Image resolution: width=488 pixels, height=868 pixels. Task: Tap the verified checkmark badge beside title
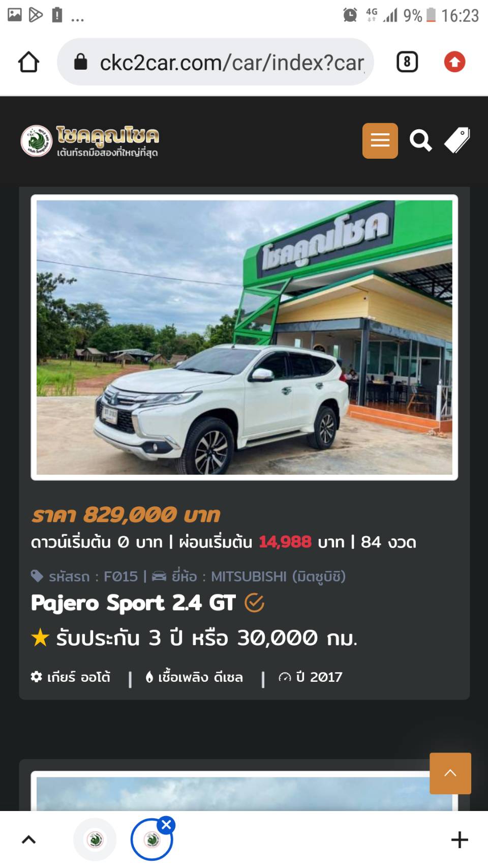pyautogui.click(x=254, y=603)
